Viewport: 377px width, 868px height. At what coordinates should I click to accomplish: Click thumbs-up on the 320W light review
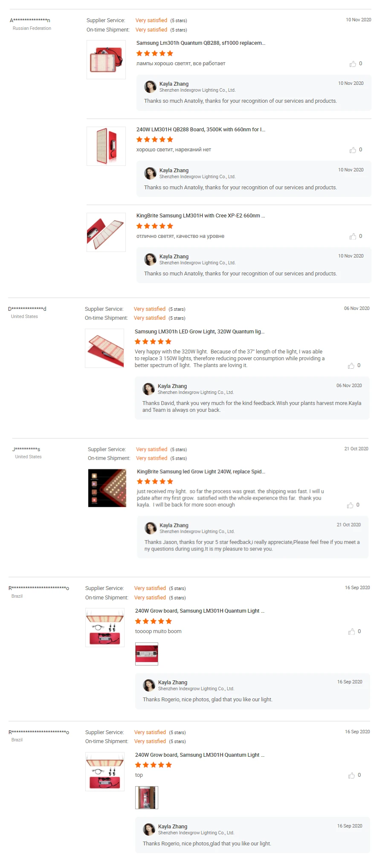pos(351,366)
